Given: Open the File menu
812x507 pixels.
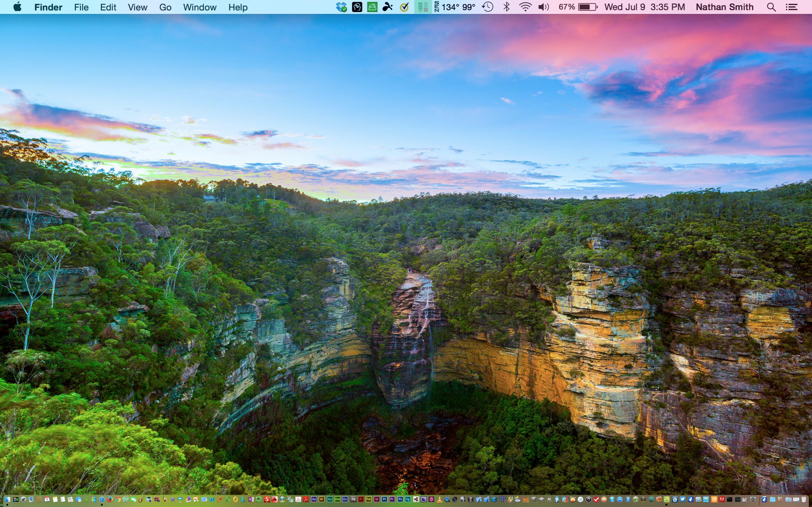Looking at the screenshot, I should pos(81,7).
